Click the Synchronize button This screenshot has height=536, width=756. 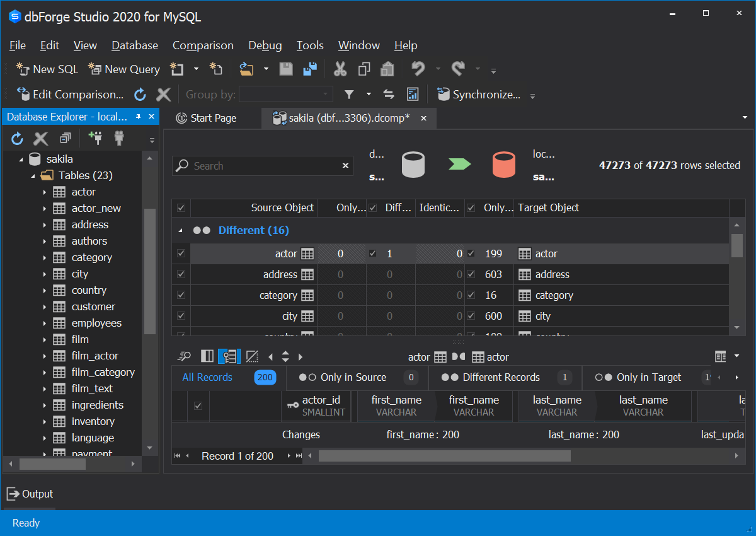(479, 95)
